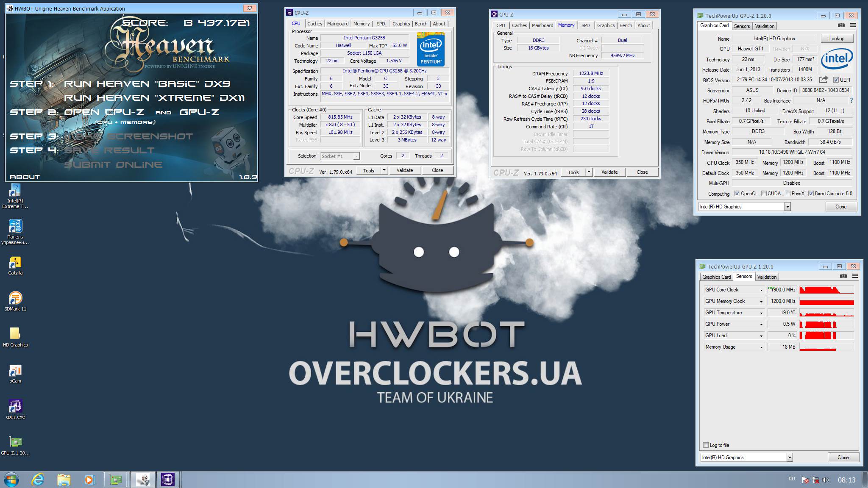Click Run Heaven Basic DX9 option
The width and height of the screenshot is (868, 488).
tap(147, 84)
